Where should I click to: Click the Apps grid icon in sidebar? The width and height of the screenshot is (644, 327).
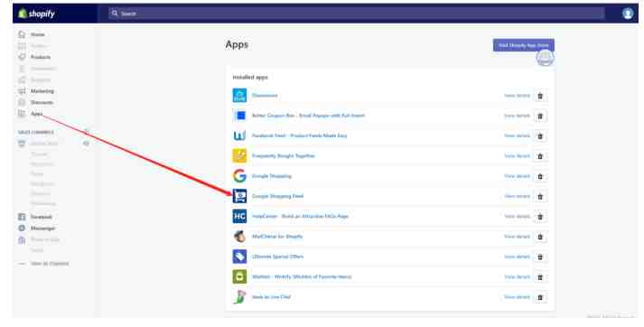pos(22,114)
